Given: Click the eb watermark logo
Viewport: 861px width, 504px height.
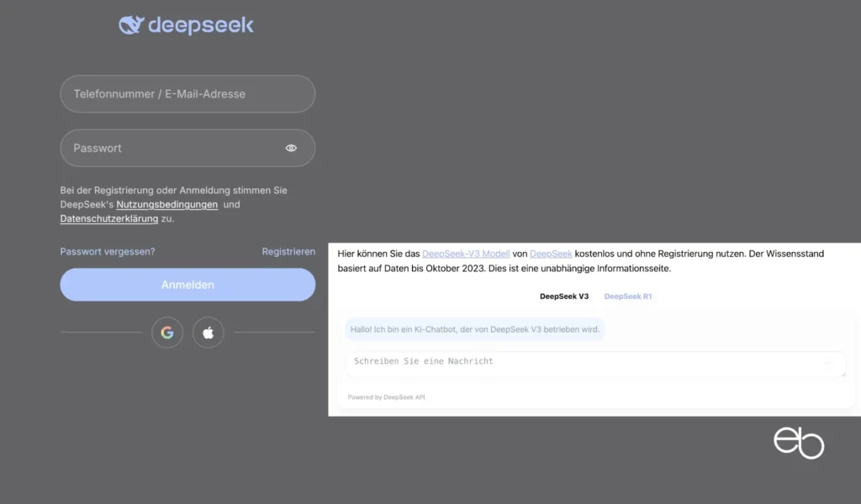Looking at the screenshot, I should [x=800, y=444].
